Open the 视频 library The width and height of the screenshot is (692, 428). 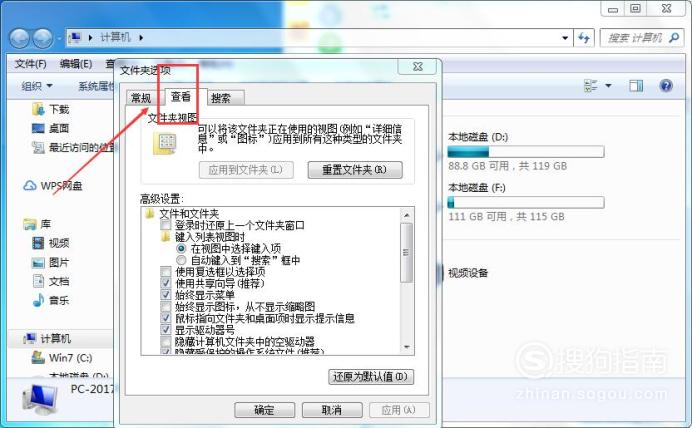[x=51, y=243]
